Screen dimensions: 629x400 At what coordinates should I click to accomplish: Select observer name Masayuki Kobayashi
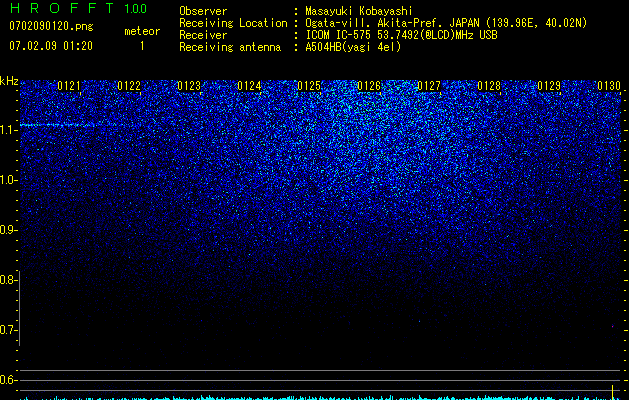tap(359, 11)
